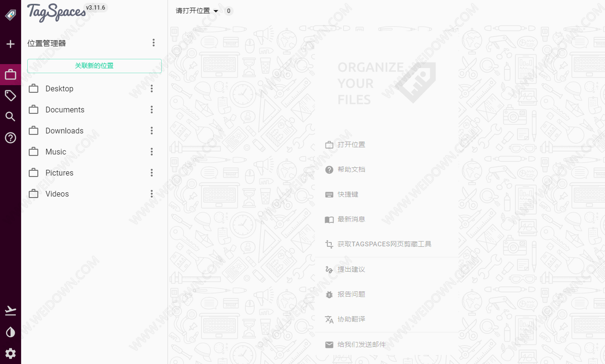Viewport: 605px width, 364px height.
Task: Open the Desktop location
Action: [59, 88]
